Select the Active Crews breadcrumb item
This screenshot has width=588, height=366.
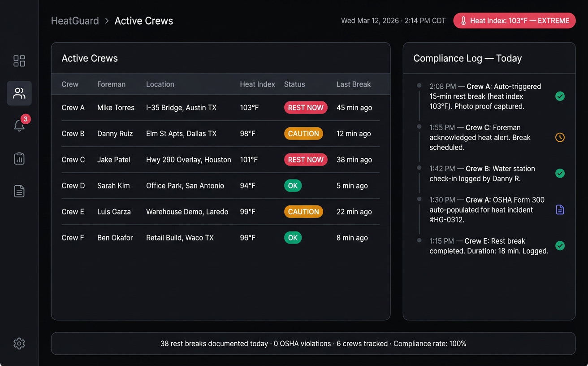(x=143, y=20)
